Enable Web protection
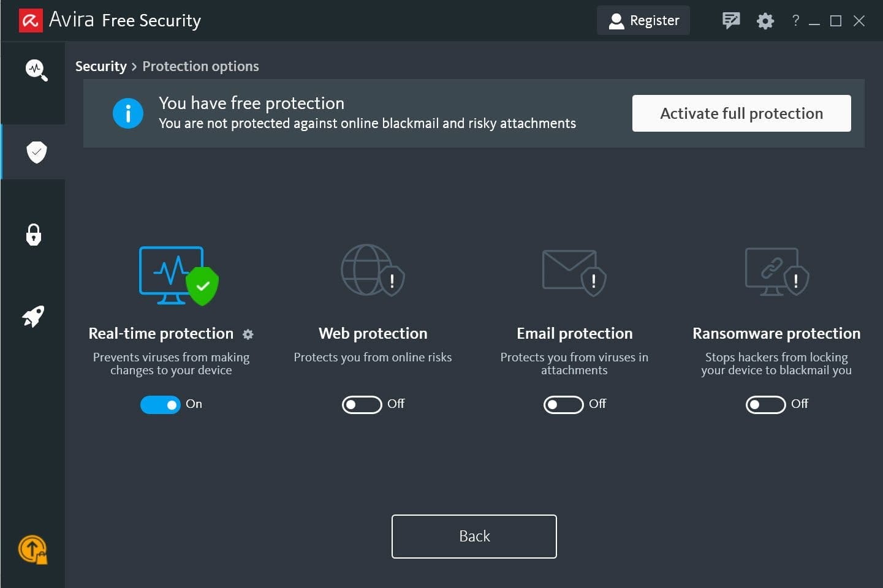The width and height of the screenshot is (883, 588). (362, 404)
